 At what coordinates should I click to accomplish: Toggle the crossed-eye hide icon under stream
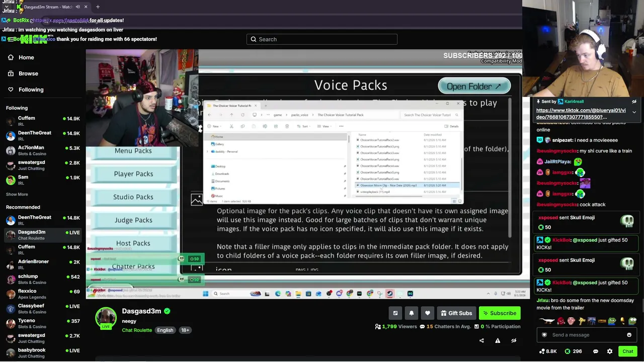514,340
